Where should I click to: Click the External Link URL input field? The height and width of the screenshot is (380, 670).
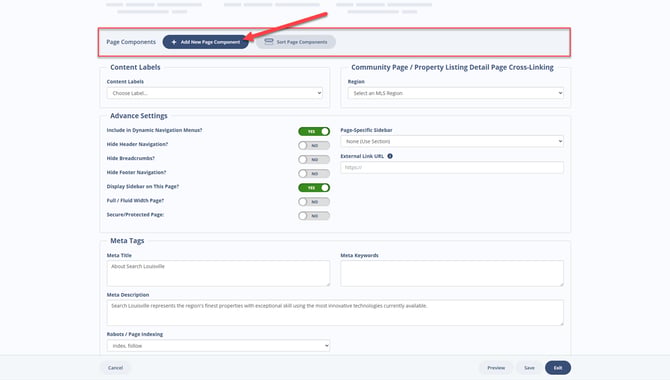tap(452, 168)
